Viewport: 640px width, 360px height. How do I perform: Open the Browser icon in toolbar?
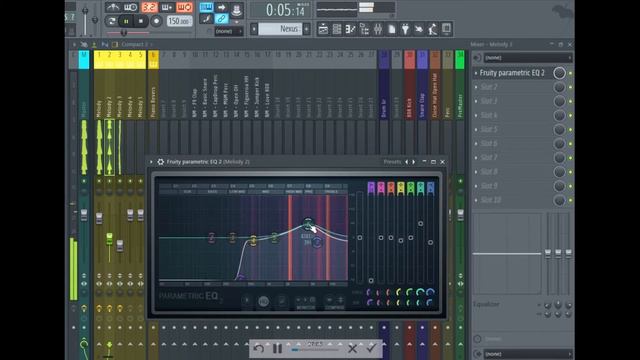coord(364,29)
